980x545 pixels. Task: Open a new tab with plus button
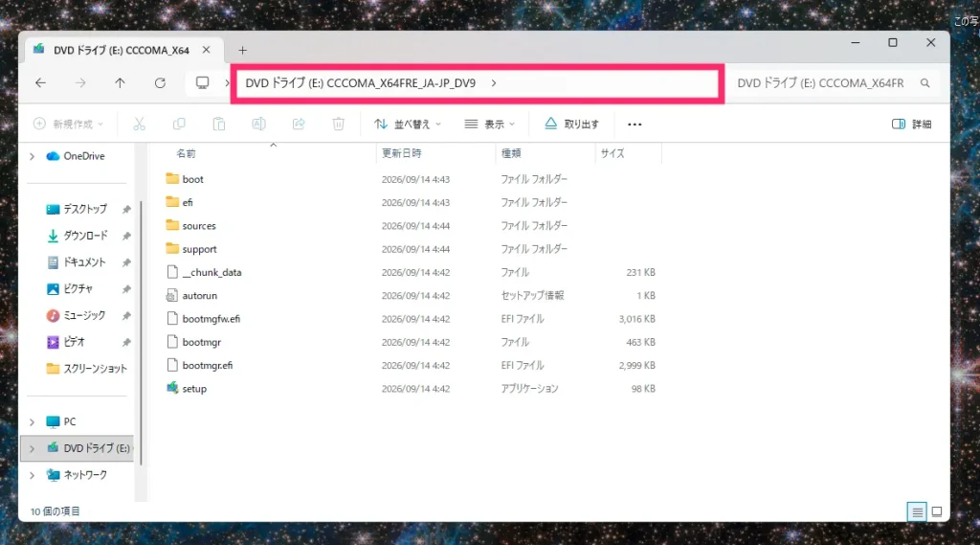(x=242, y=50)
